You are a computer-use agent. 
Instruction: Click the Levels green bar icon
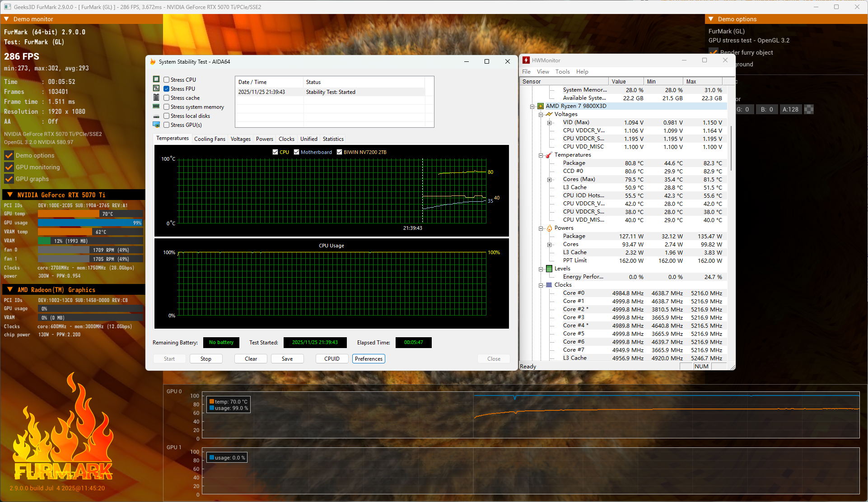coord(549,269)
